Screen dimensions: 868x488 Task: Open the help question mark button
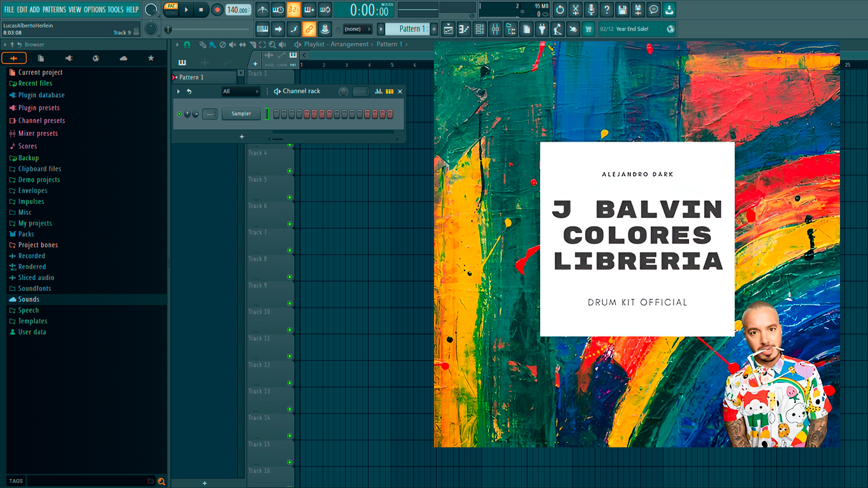coord(607,10)
